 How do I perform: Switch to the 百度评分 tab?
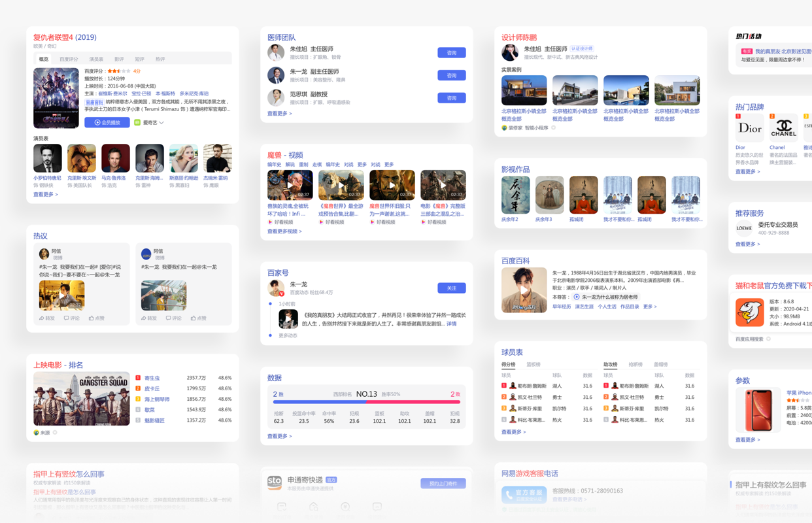coord(69,59)
